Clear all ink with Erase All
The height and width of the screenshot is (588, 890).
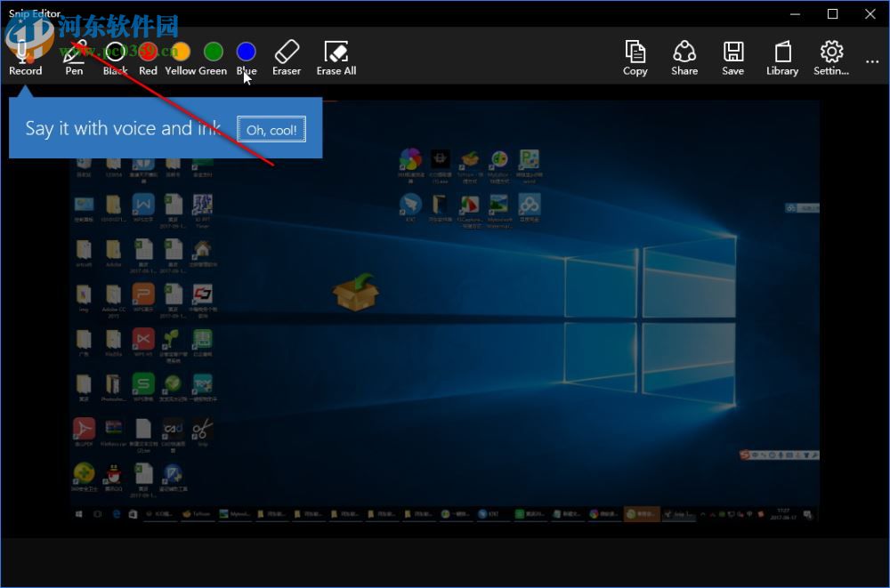click(336, 57)
